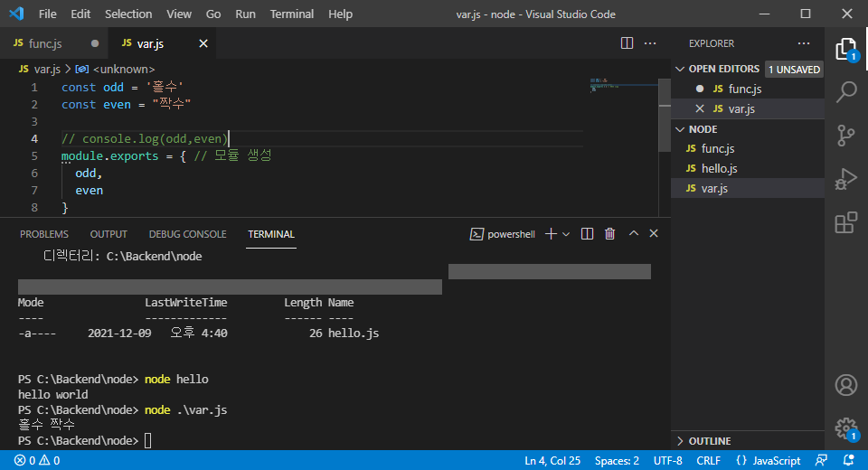Screen dimensions: 868x470
Task: Click the powershell terminal icon label
Action: tap(503, 234)
